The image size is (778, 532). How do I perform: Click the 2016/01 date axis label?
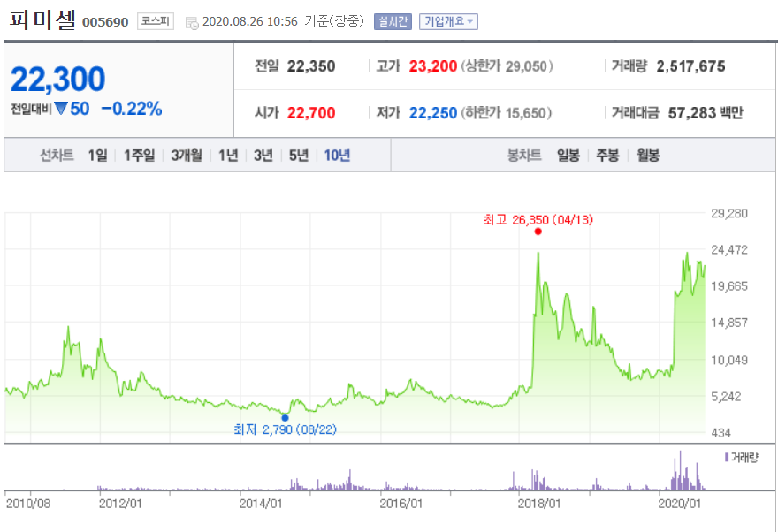400,504
